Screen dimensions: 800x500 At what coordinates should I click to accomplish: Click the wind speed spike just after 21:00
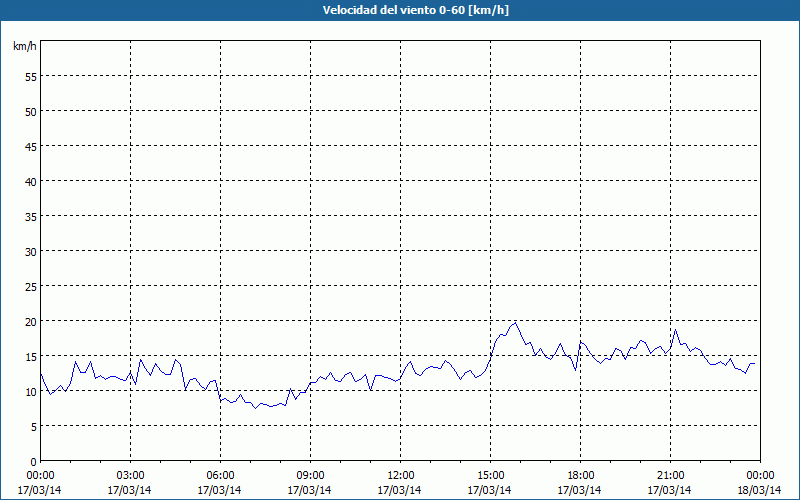point(676,330)
